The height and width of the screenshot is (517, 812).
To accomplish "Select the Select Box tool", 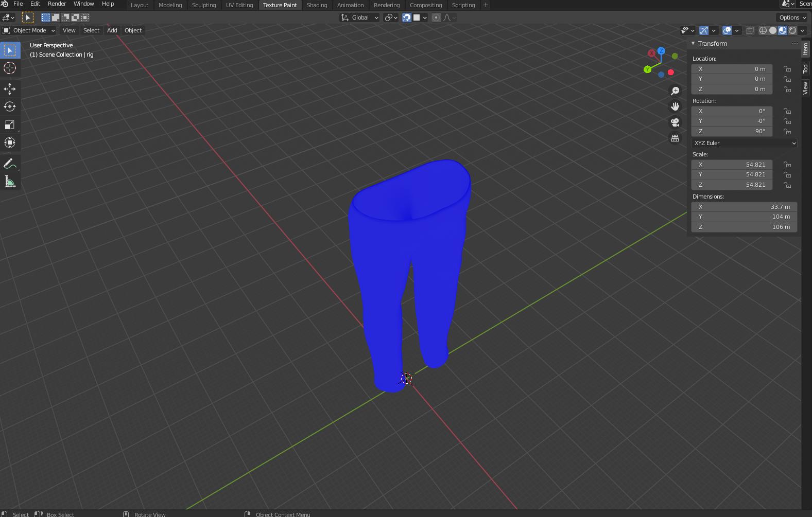I will point(10,50).
